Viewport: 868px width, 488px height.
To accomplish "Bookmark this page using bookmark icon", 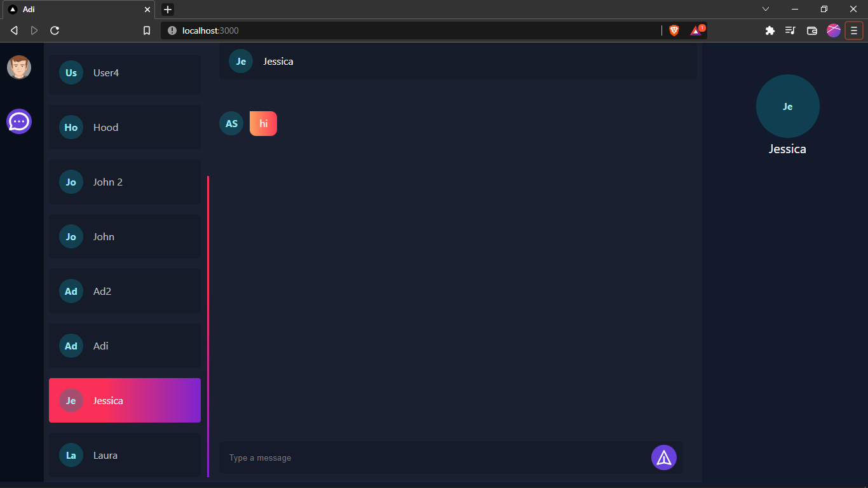I will point(147,30).
